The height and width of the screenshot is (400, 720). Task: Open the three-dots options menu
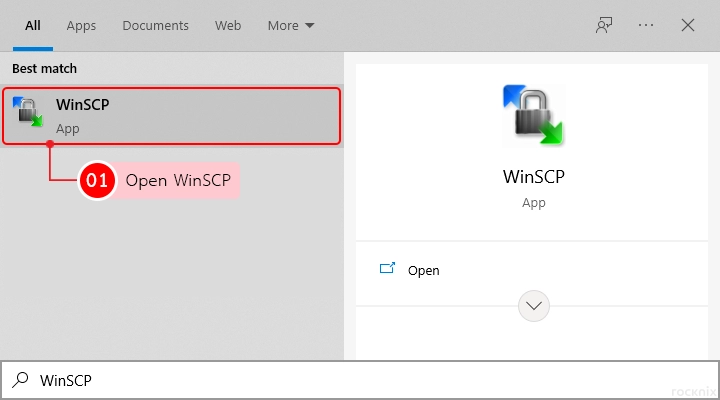[x=646, y=25]
